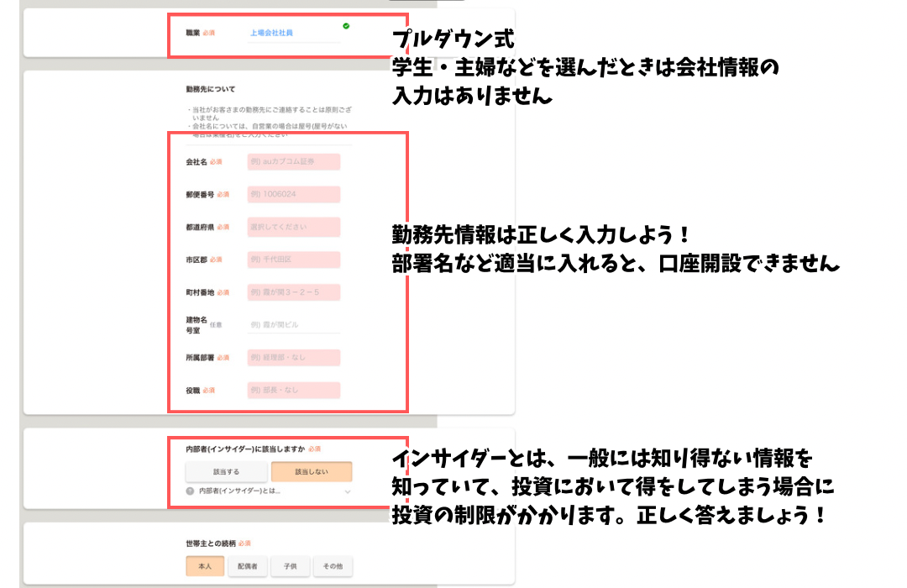Select 該当する for the insider question
This screenshot has width=907, height=588.
tap(226, 471)
